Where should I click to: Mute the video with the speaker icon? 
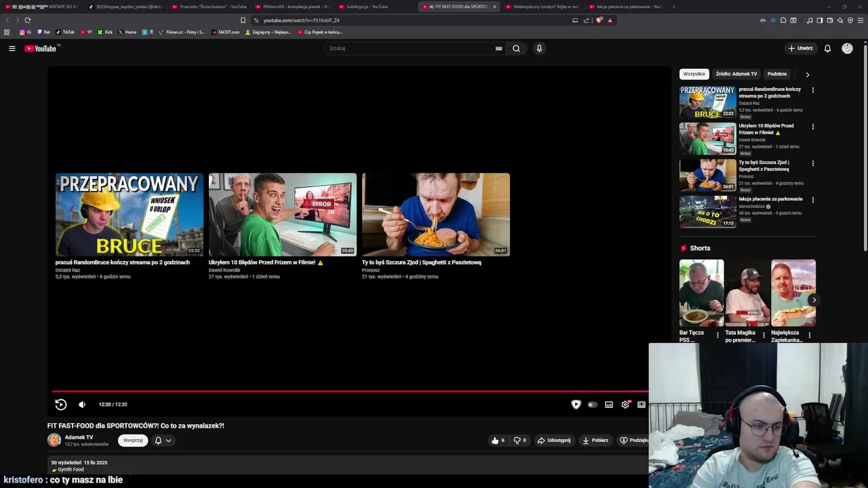(x=82, y=405)
